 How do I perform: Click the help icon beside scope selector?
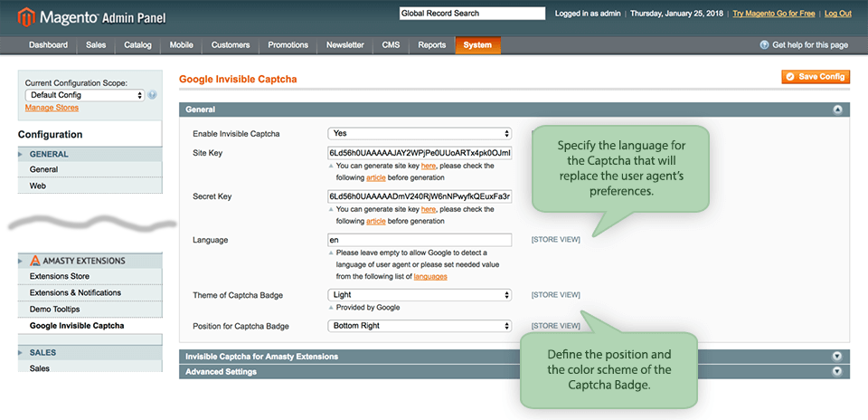click(153, 95)
